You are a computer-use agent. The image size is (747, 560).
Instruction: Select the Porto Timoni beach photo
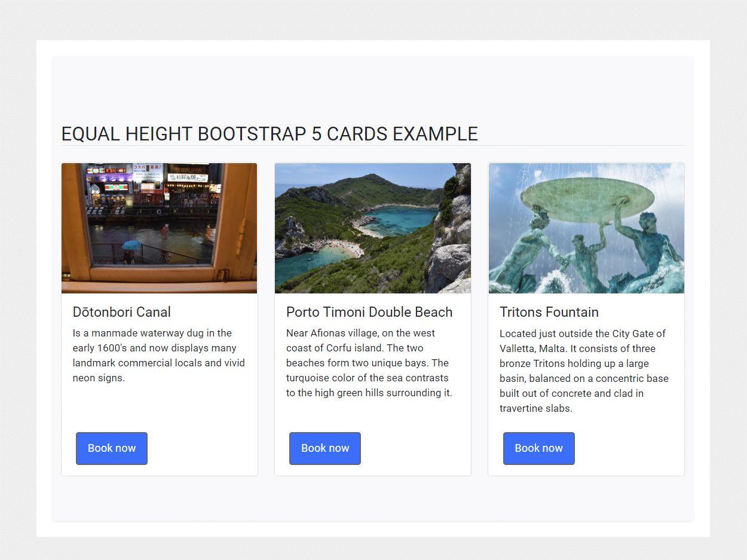[372, 228]
